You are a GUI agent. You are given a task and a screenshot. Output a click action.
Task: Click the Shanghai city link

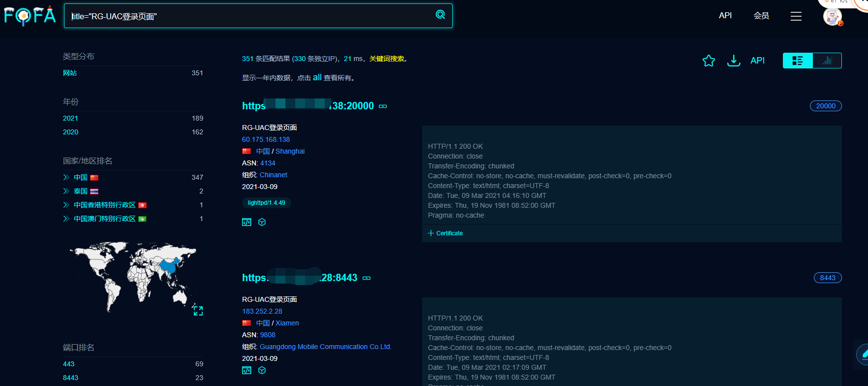[290, 151]
